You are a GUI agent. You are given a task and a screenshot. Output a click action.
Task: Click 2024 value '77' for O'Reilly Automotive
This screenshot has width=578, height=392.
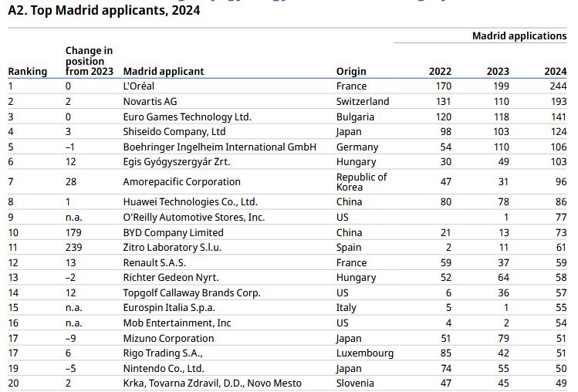(x=561, y=217)
